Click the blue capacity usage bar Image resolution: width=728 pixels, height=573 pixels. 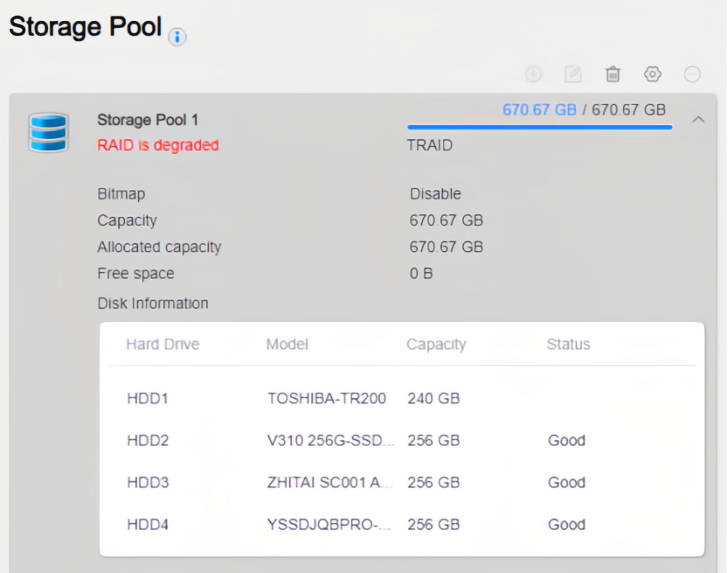pyautogui.click(x=539, y=127)
